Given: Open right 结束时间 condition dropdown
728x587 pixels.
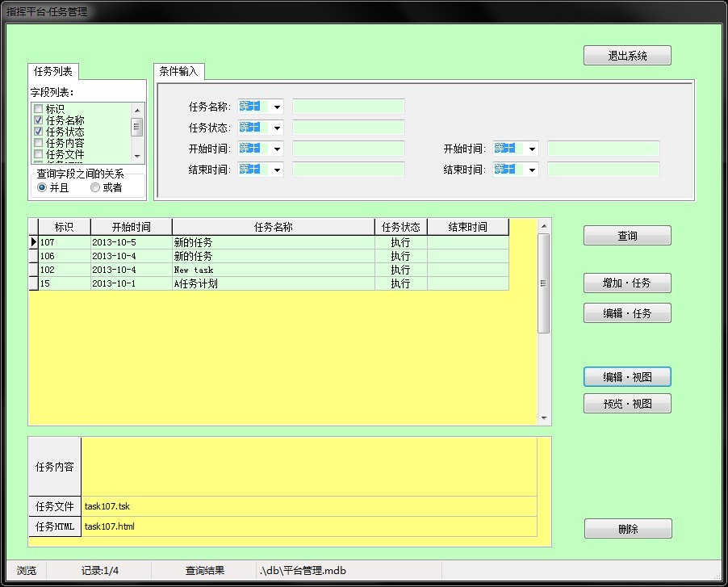Looking at the screenshot, I should [532, 170].
